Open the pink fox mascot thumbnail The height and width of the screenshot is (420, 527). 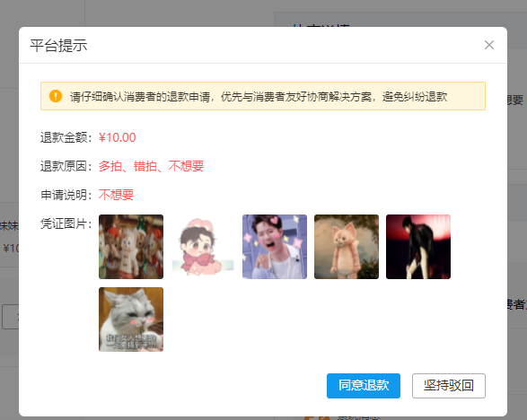pos(347,247)
